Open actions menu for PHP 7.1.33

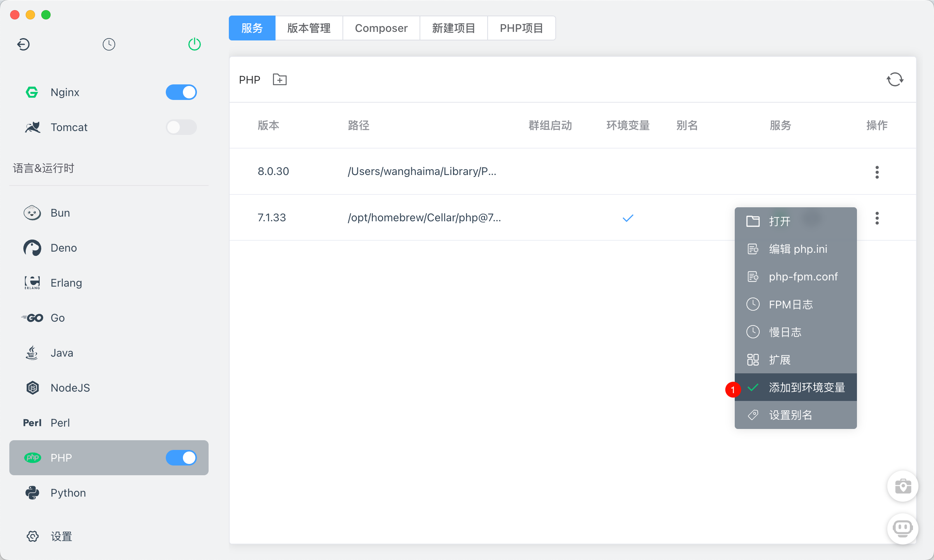(x=877, y=218)
